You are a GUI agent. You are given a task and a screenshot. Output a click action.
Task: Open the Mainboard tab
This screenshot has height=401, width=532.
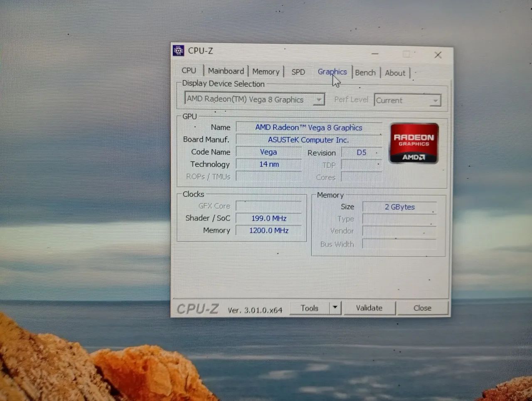coord(226,71)
